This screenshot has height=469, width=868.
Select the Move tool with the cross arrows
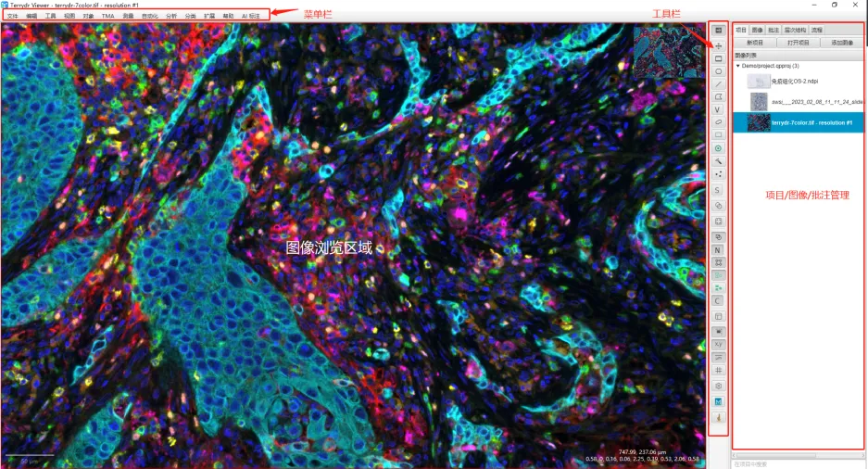719,45
